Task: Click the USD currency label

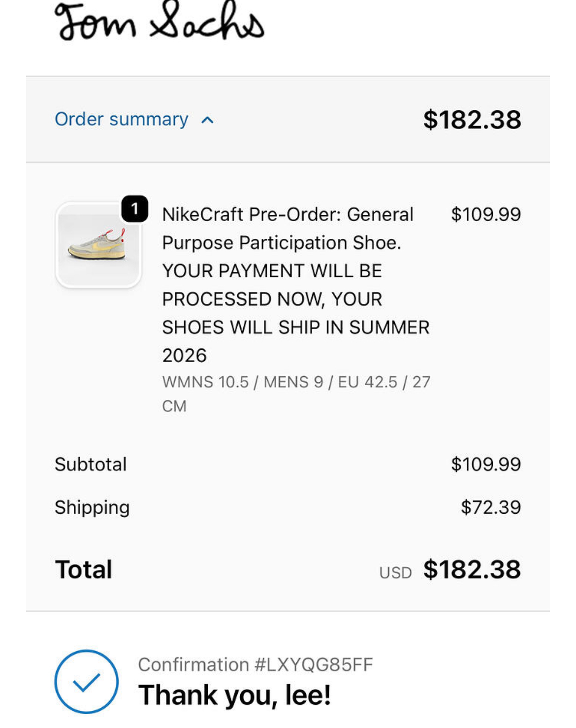Action: 395,573
